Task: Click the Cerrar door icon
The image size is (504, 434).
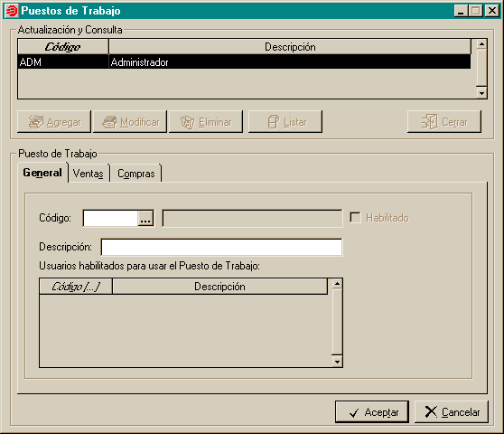Action: (x=430, y=122)
